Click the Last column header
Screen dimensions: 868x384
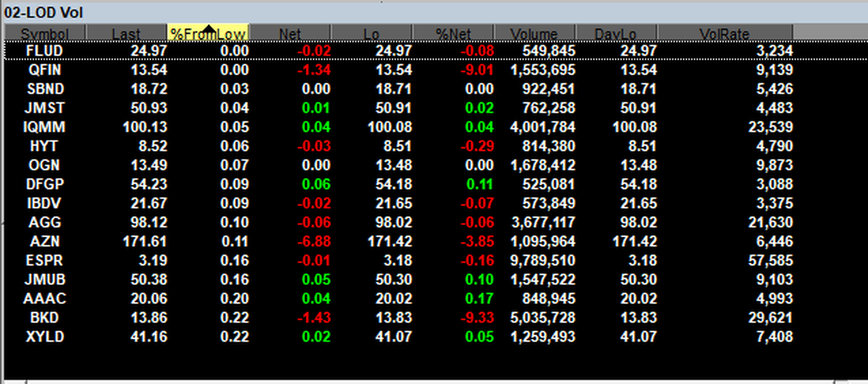[x=127, y=33]
